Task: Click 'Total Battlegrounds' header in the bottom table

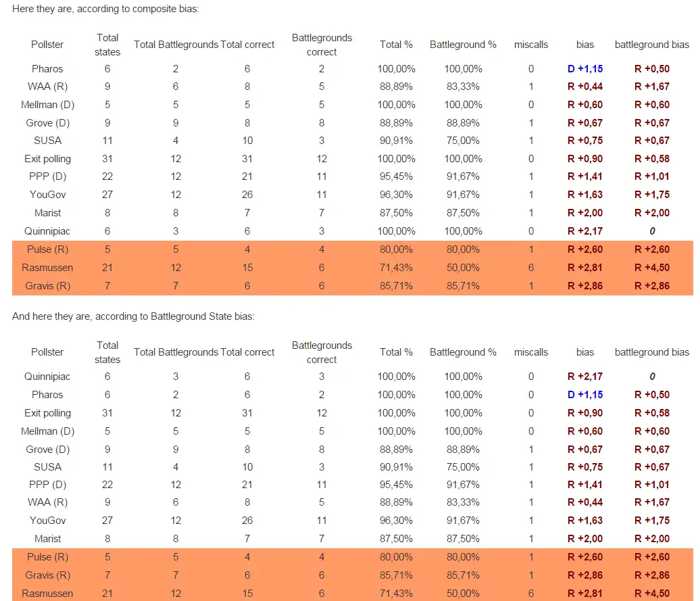Action: [176, 352]
